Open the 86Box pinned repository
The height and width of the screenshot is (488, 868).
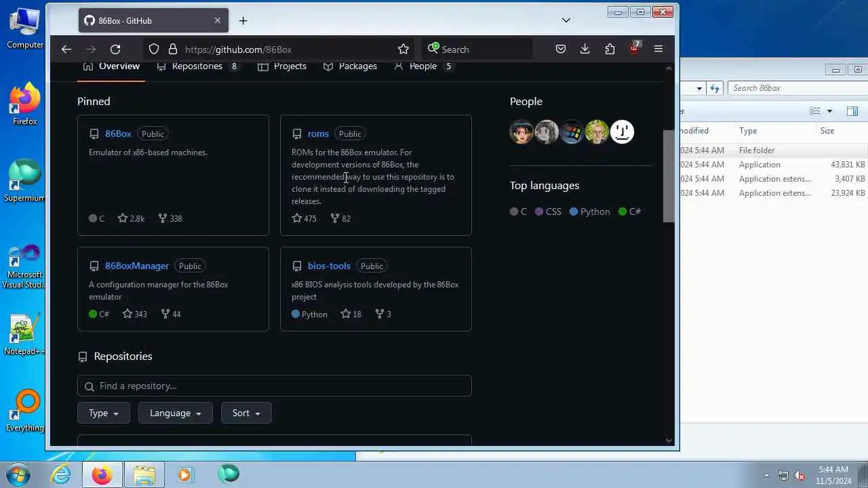tap(118, 134)
